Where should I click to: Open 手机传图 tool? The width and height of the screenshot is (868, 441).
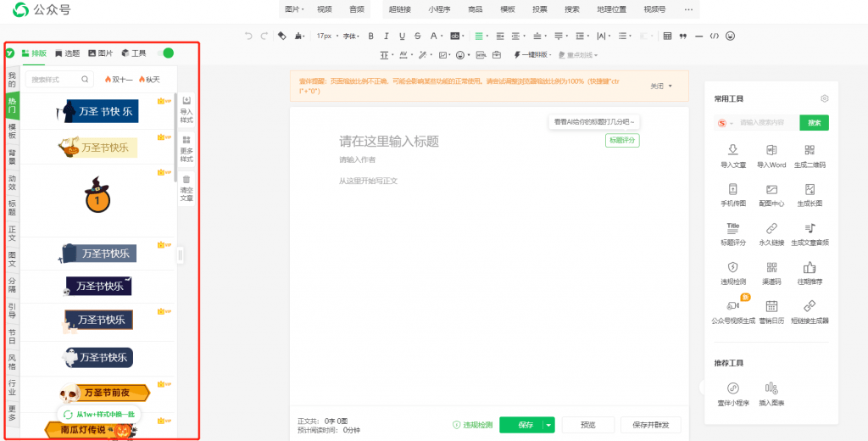(x=733, y=194)
